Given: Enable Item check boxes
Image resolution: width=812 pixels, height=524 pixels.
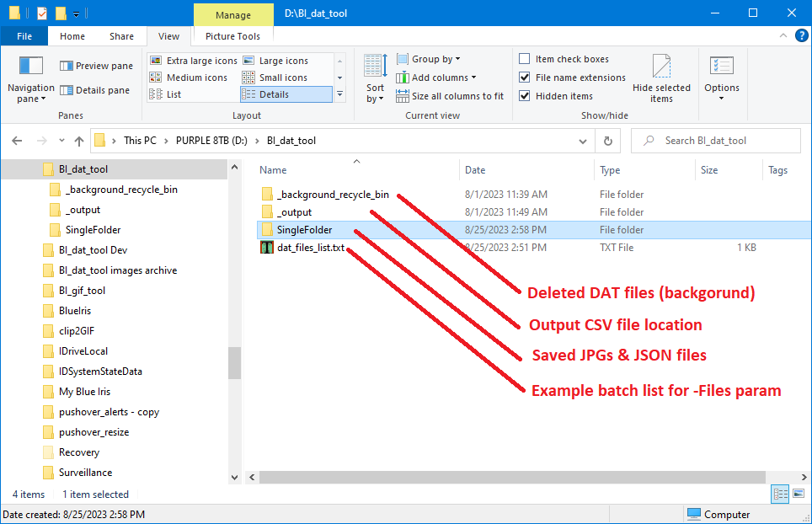Looking at the screenshot, I should pyautogui.click(x=564, y=59).
